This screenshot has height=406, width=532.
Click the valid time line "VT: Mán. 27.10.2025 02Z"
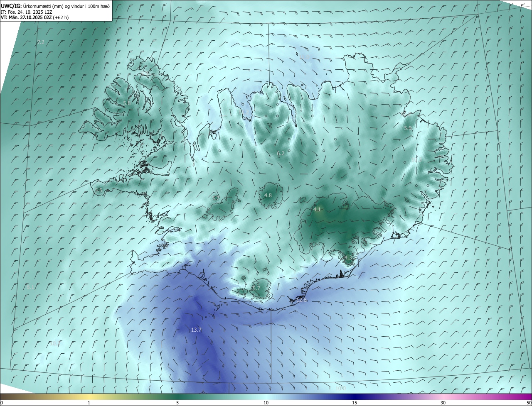[27, 17]
